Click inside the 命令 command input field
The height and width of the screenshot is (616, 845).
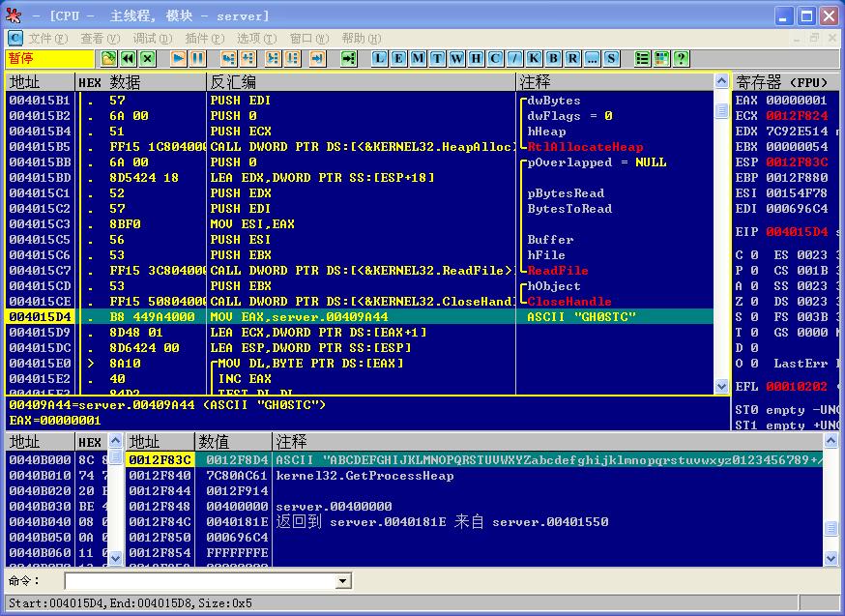click(x=200, y=581)
